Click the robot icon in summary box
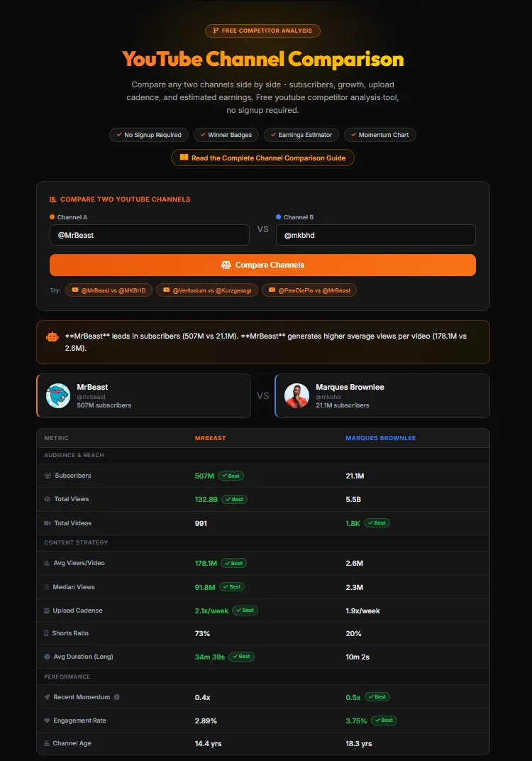This screenshot has width=532, height=761. click(52, 336)
